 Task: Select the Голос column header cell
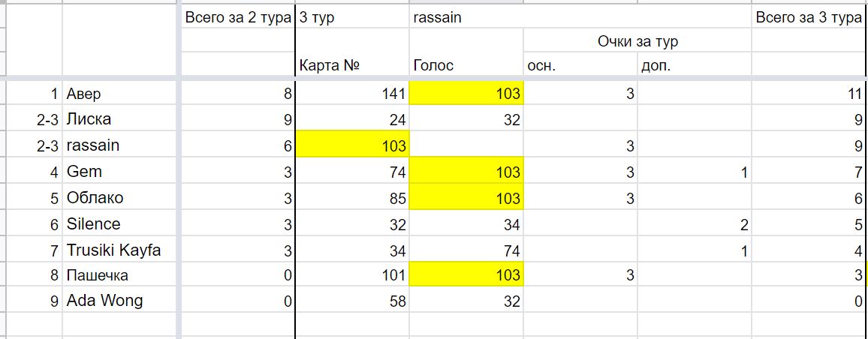coord(466,65)
